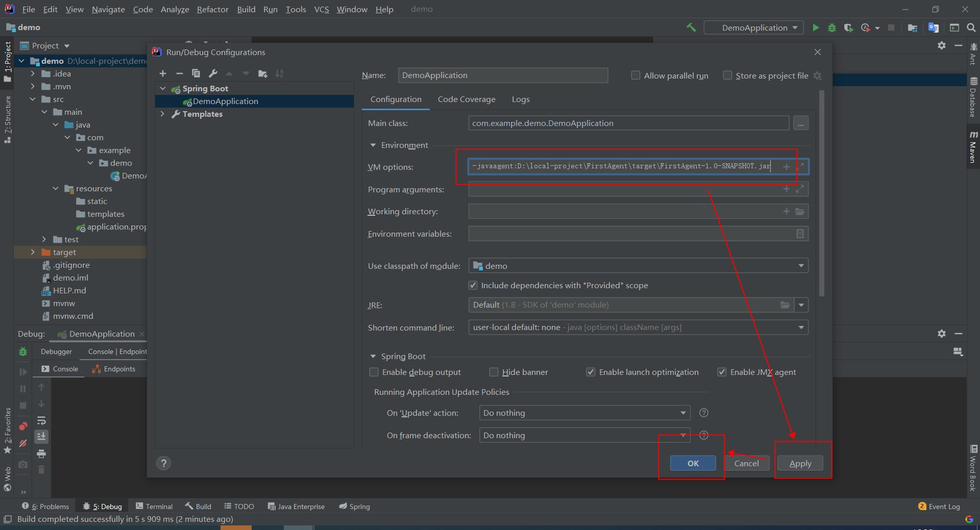980x530 pixels.
Task: Open Project panel settings gear
Action: pos(942,45)
